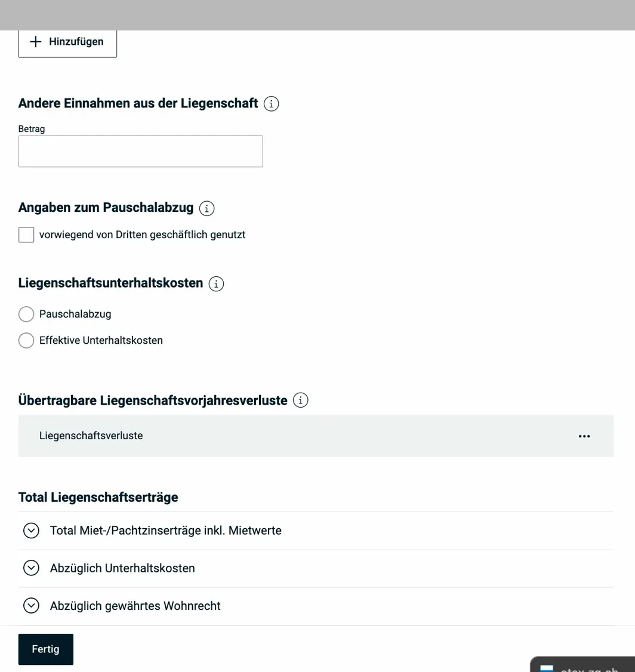Open the info tooltip for Andere Einnahmen
The height and width of the screenshot is (672, 635).
(272, 103)
